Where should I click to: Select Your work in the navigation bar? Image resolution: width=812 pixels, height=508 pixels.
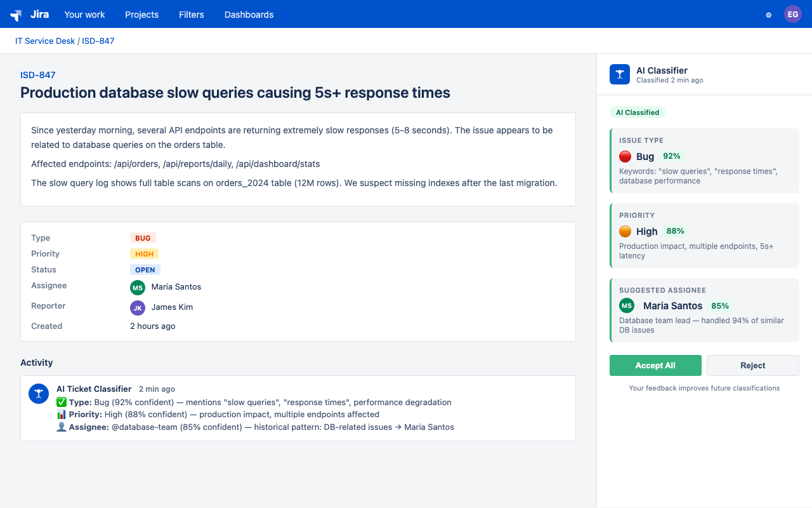[x=84, y=14]
